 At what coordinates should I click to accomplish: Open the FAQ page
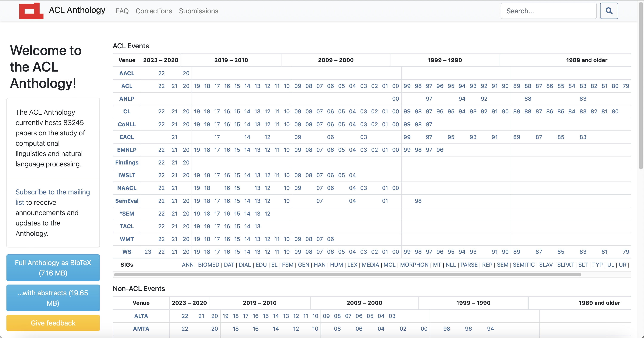coord(122,11)
